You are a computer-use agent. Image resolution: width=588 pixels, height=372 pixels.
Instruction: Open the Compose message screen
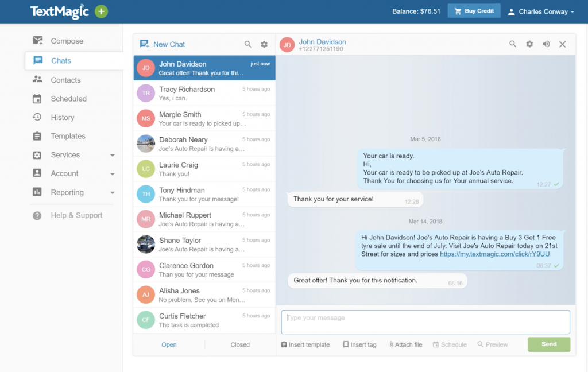pos(65,40)
